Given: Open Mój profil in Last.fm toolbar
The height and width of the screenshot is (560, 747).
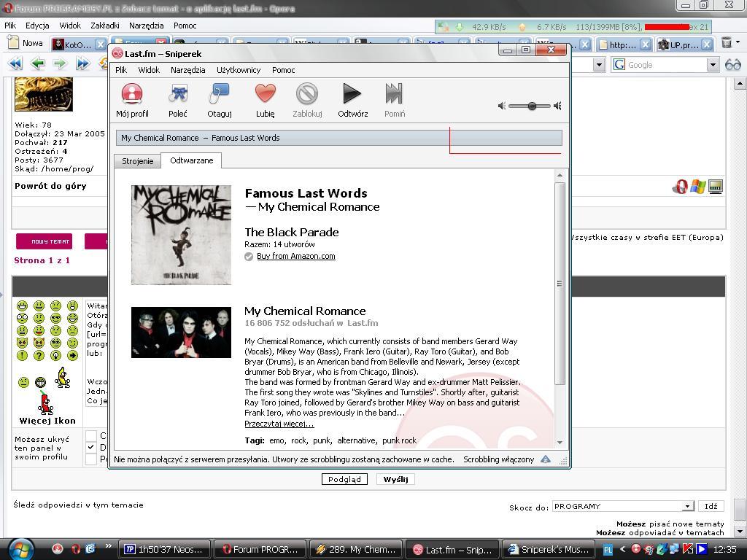Looking at the screenshot, I should (132, 100).
